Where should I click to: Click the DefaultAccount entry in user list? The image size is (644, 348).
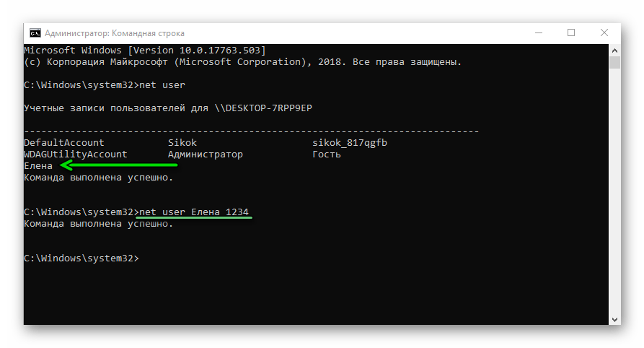64,143
